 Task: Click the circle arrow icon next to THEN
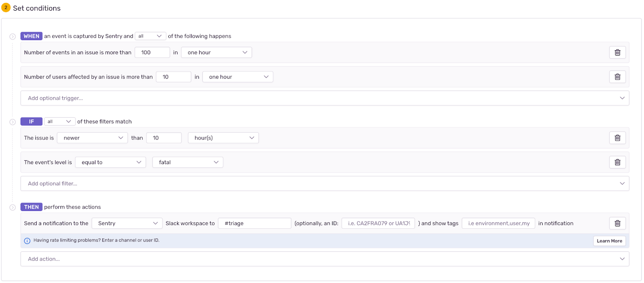coord(12,207)
